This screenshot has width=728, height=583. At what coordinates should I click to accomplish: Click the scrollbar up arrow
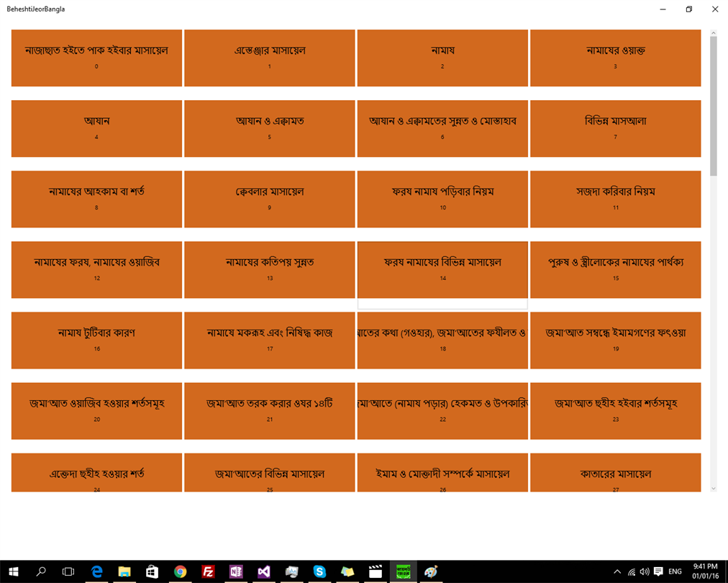714,33
